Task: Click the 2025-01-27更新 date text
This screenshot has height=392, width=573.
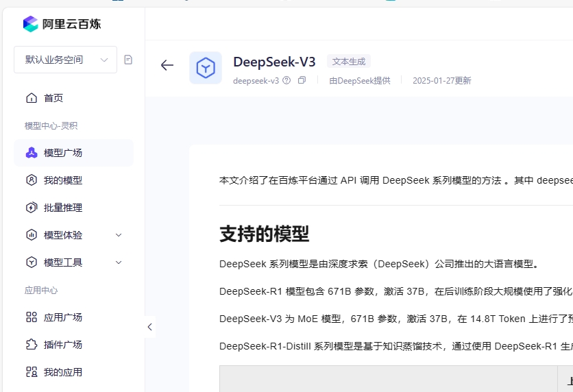Action: coord(442,80)
